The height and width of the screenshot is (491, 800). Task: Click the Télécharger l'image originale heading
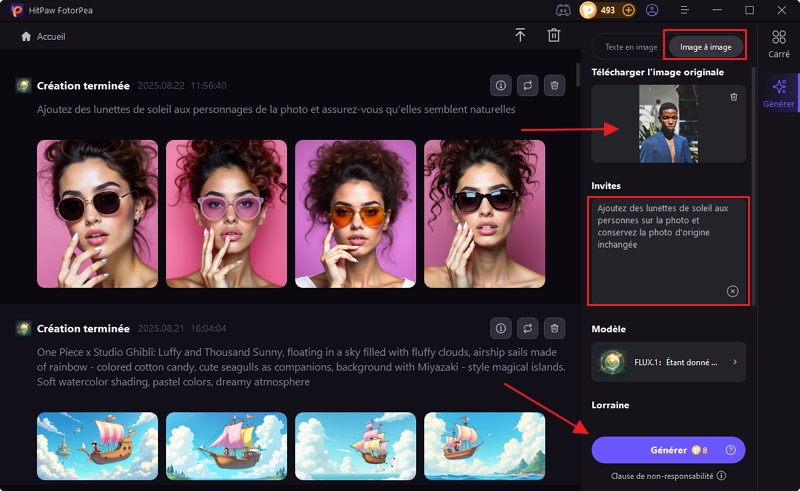tap(658, 72)
